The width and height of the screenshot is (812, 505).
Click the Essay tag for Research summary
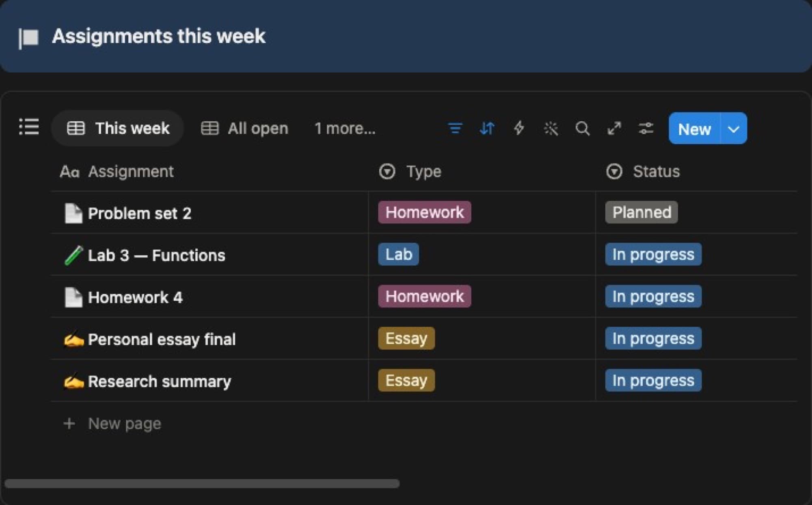[406, 380]
